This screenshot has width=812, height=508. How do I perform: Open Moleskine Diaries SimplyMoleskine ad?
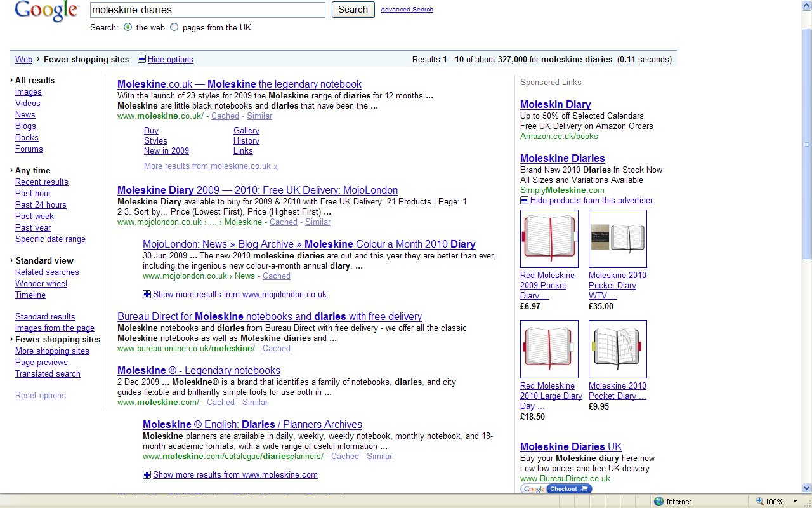pyautogui.click(x=563, y=158)
